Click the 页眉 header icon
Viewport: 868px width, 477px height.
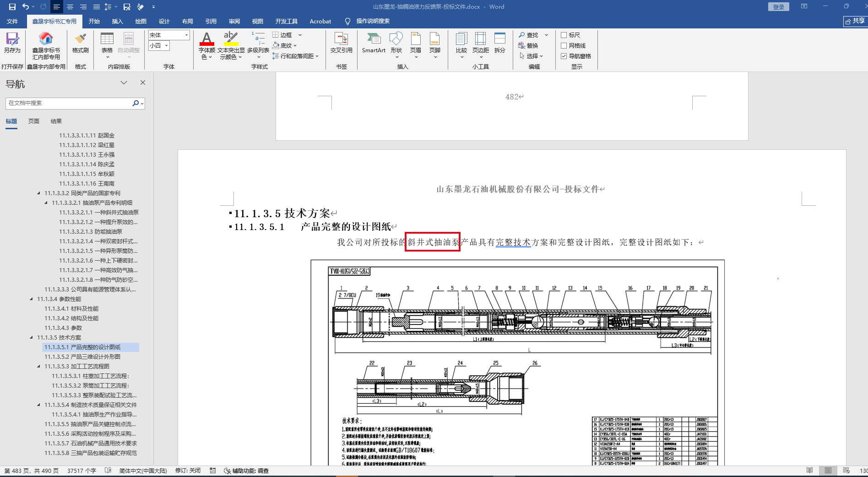(x=416, y=45)
